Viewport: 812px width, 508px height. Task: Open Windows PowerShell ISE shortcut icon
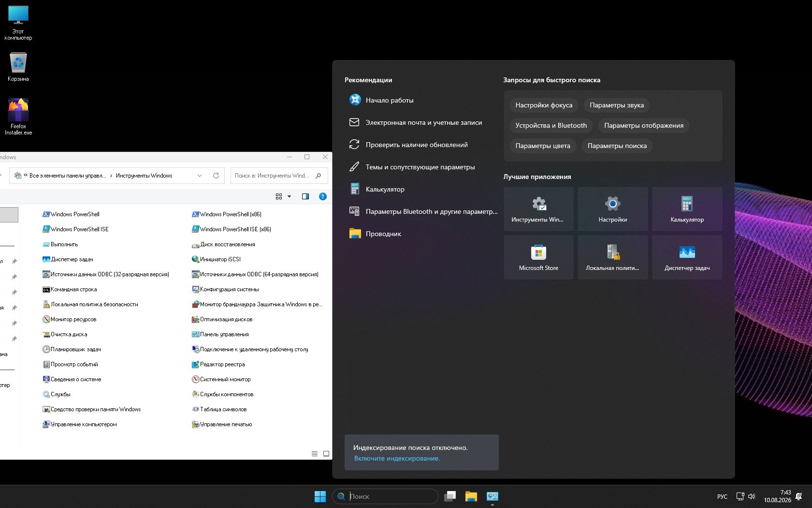coord(46,229)
